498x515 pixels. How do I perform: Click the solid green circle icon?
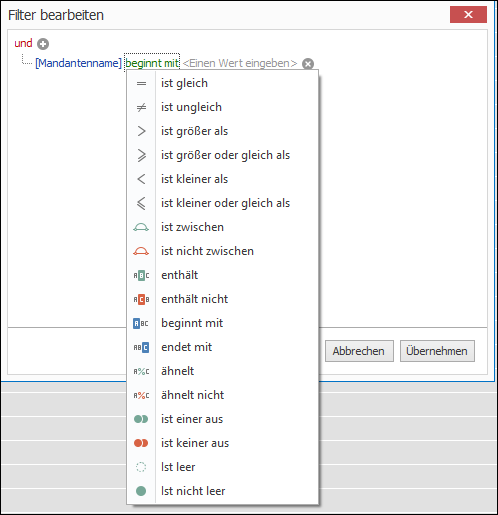coord(141,491)
